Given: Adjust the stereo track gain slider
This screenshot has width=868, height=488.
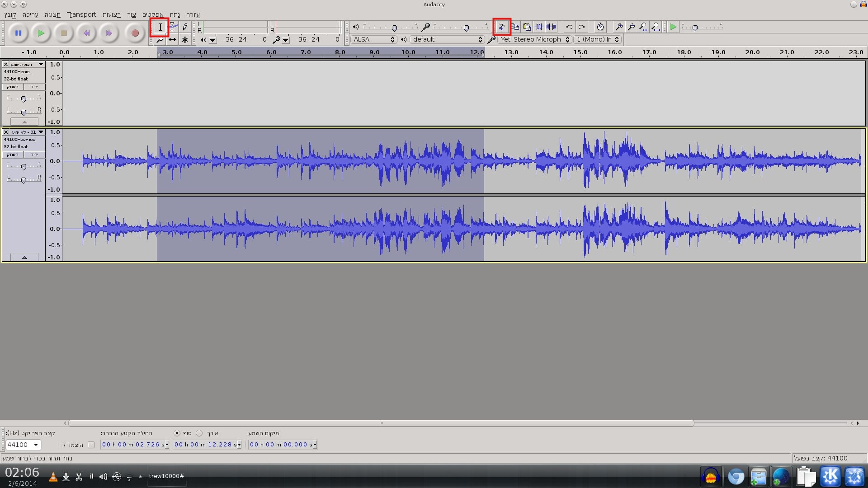Looking at the screenshot, I should pos(24,167).
